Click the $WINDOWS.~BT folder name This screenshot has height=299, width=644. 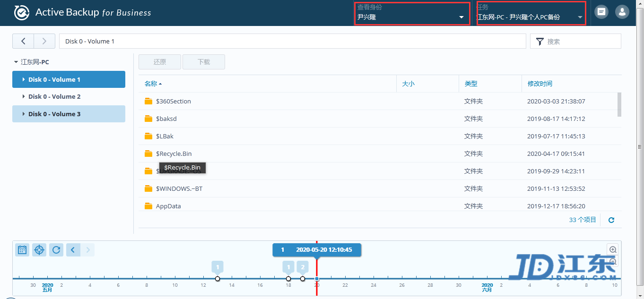179,188
